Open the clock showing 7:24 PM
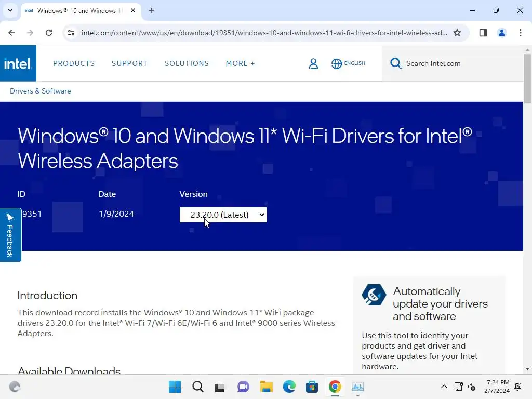The width and height of the screenshot is (532, 399). pyautogui.click(x=497, y=387)
